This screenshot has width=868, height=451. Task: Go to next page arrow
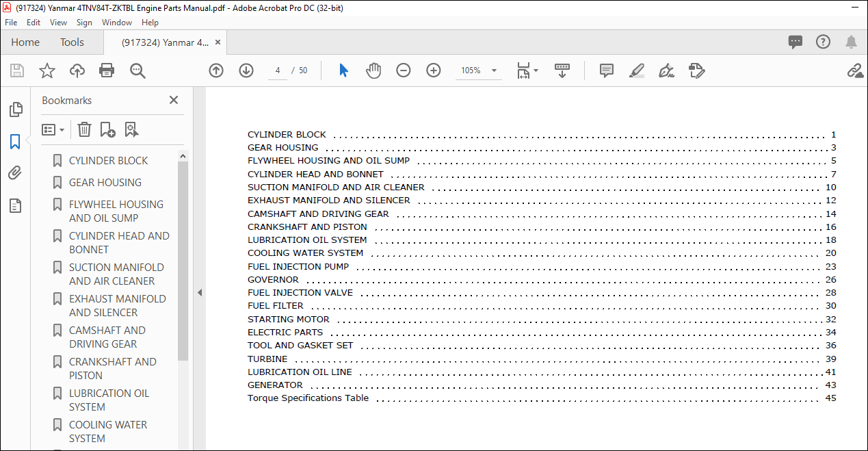[246, 70]
